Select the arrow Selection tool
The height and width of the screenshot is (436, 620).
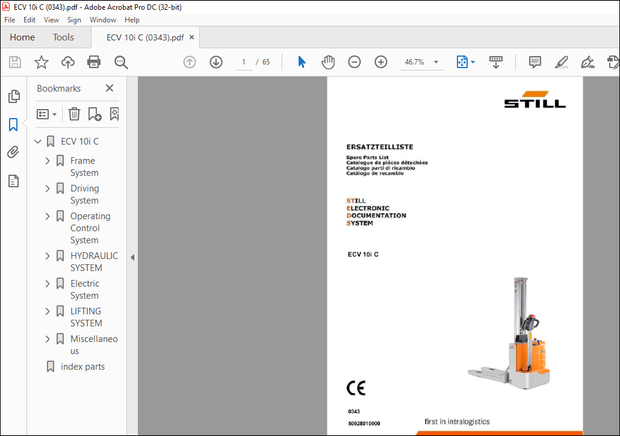point(302,62)
